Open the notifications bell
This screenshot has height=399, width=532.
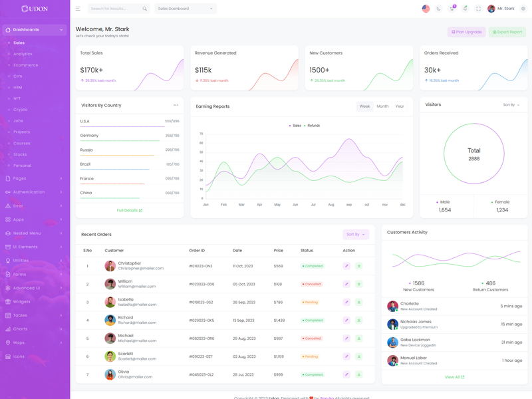coord(465,9)
